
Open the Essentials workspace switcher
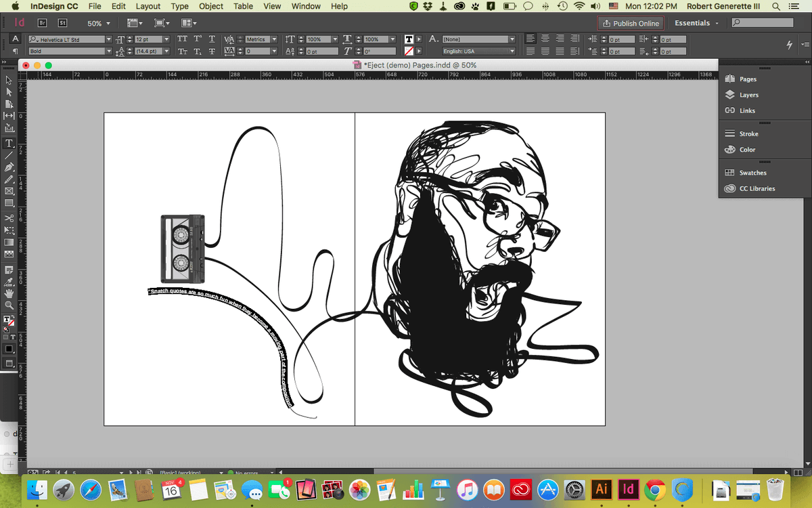(696, 23)
